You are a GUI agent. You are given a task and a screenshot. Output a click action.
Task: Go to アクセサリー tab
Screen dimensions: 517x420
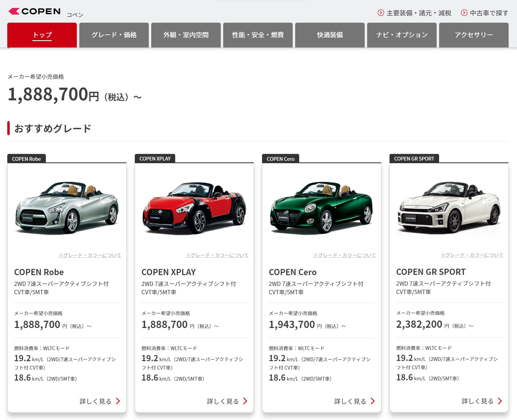474,35
